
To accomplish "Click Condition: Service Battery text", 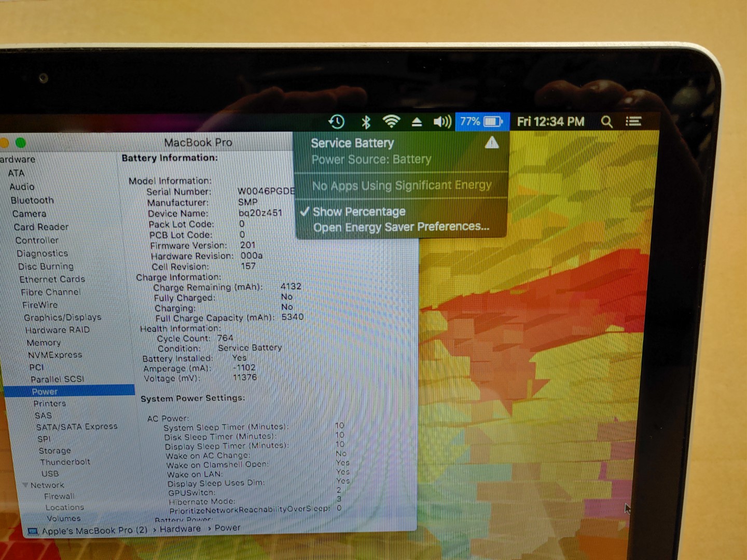I will [x=250, y=348].
